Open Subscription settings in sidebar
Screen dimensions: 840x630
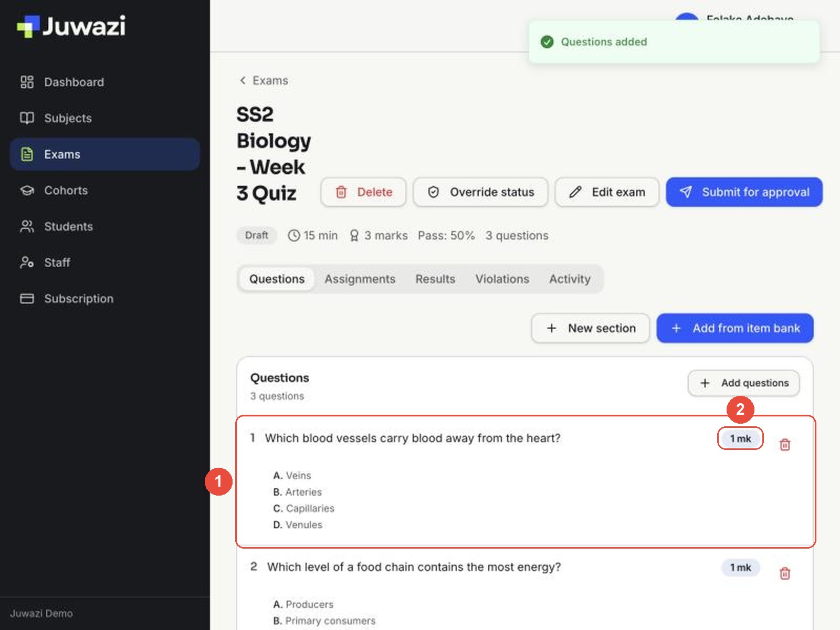(x=105, y=298)
